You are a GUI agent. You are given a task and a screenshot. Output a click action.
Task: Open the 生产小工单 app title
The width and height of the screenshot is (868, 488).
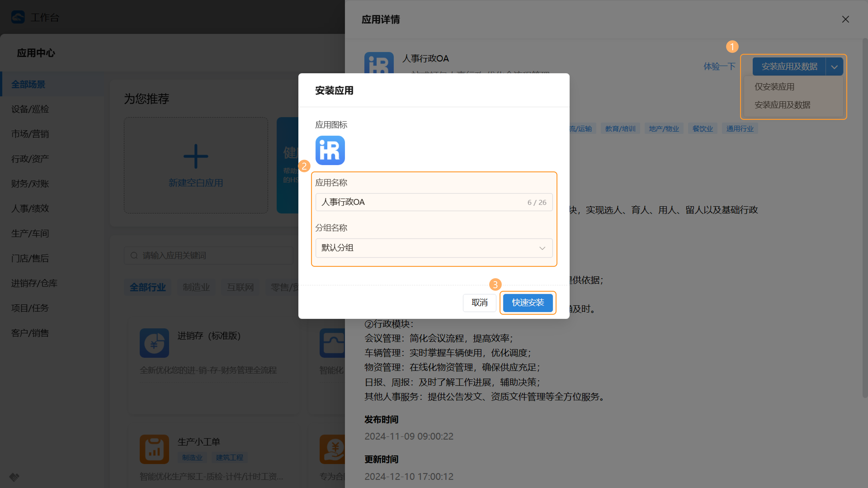pos(199,442)
